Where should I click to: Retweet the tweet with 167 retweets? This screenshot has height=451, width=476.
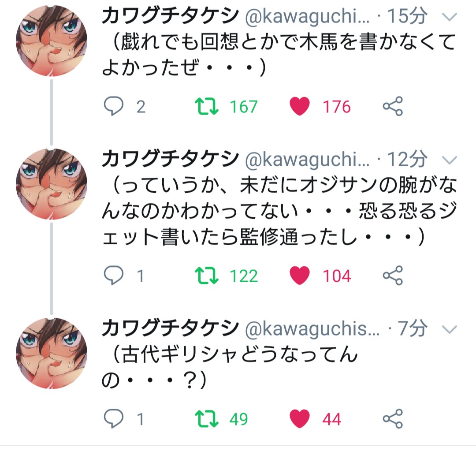(206, 106)
